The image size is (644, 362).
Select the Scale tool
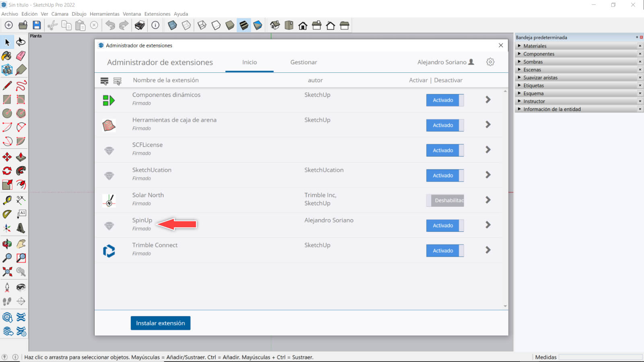pyautogui.click(x=7, y=185)
